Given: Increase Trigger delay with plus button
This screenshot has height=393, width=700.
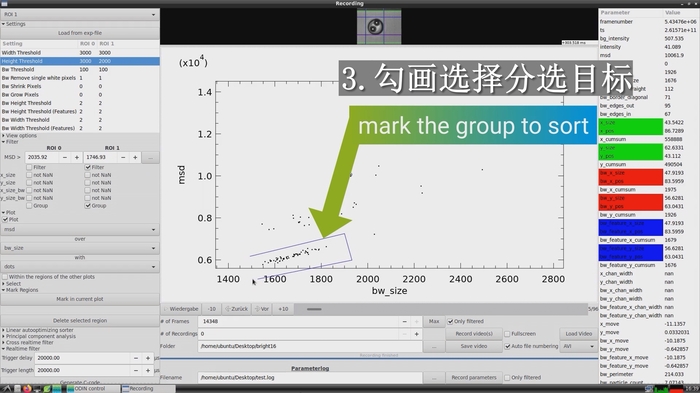Looking at the screenshot, I should tap(148, 358).
